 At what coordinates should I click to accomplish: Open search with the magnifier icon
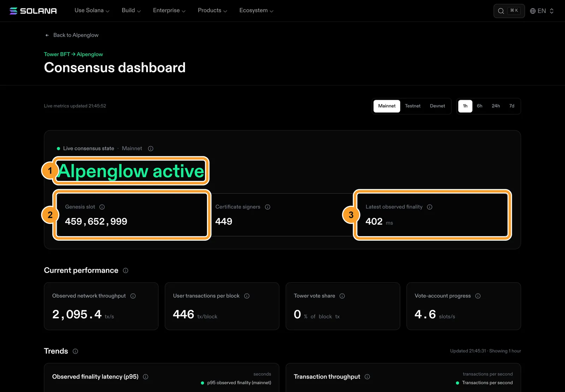pos(501,11)
